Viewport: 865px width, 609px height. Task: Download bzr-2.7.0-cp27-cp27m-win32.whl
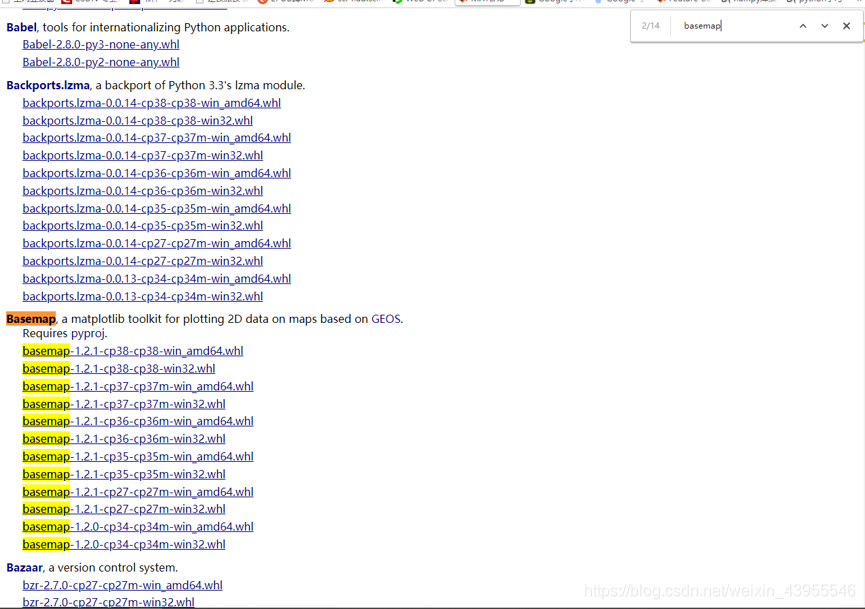(109, 602)
